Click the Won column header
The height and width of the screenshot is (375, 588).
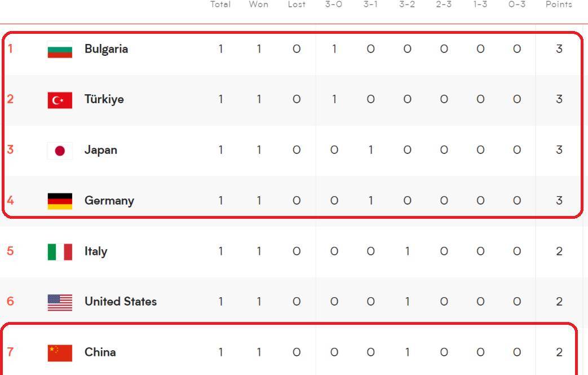(x=258, y=4)
